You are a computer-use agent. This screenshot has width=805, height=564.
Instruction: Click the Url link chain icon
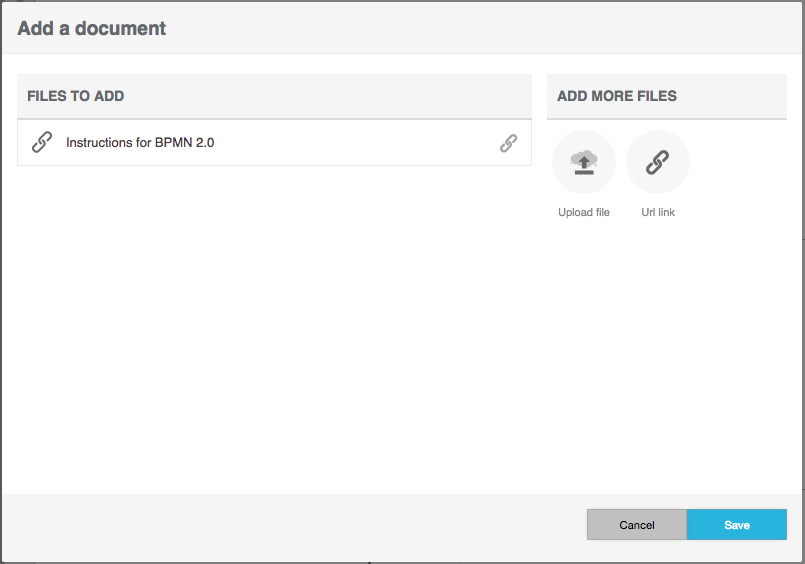point(657,162)
